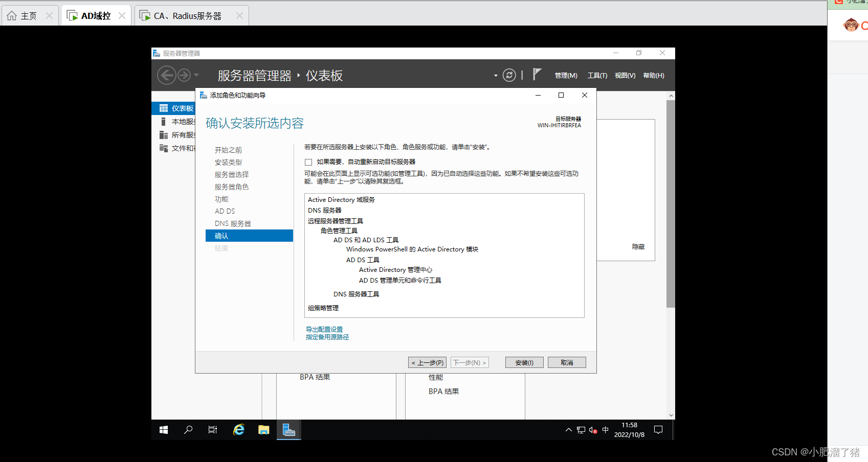868x462 pixels.
Task: Click the network tray icon
Action: [581, 430]
